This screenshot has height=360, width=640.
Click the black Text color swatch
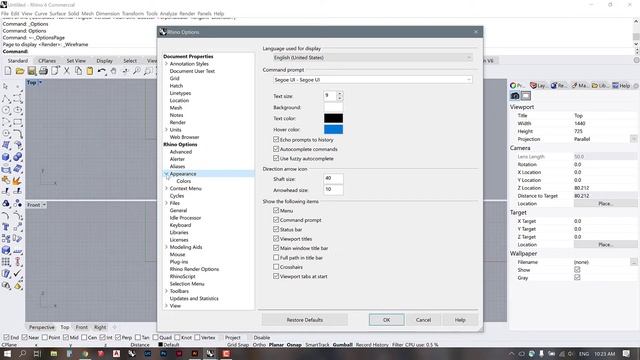click(333, 118)
